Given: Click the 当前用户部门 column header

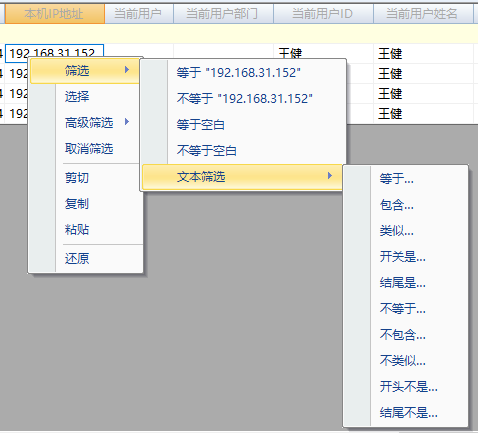Looking at the screenshot, I should (223, 14).
